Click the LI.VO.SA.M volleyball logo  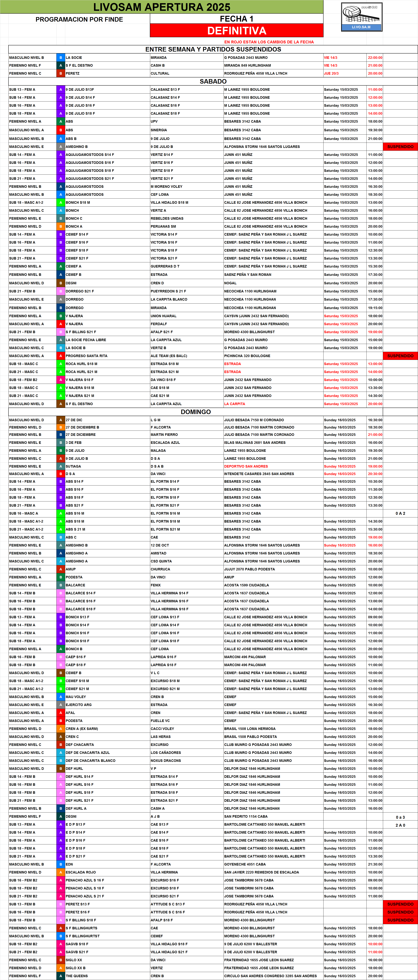(x=361, y=17)
